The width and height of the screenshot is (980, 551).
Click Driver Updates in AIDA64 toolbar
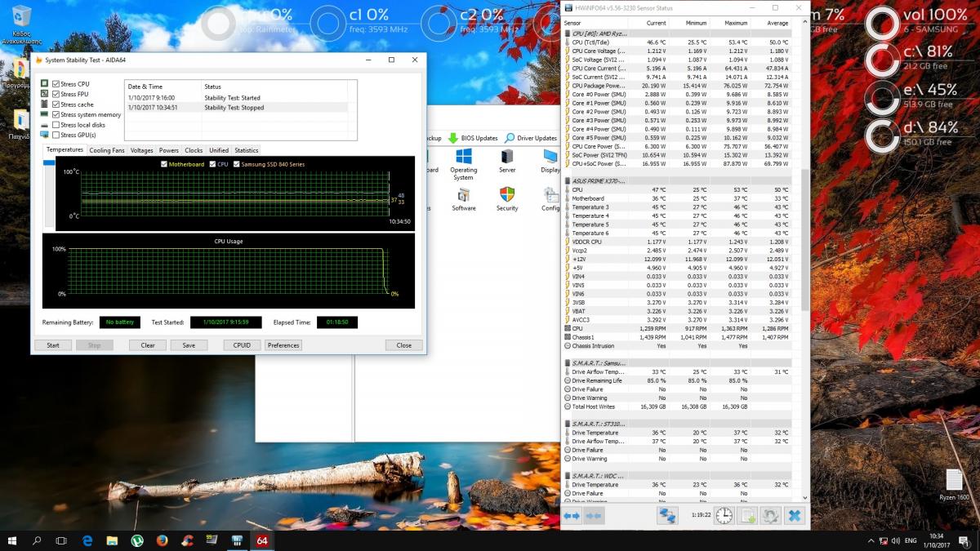(530, 138)
